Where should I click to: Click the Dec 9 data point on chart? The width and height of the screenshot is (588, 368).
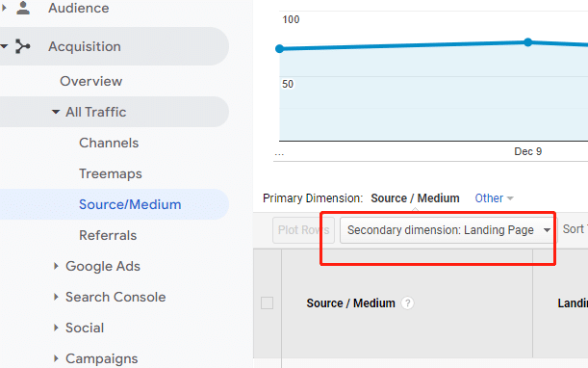[528, 42]
